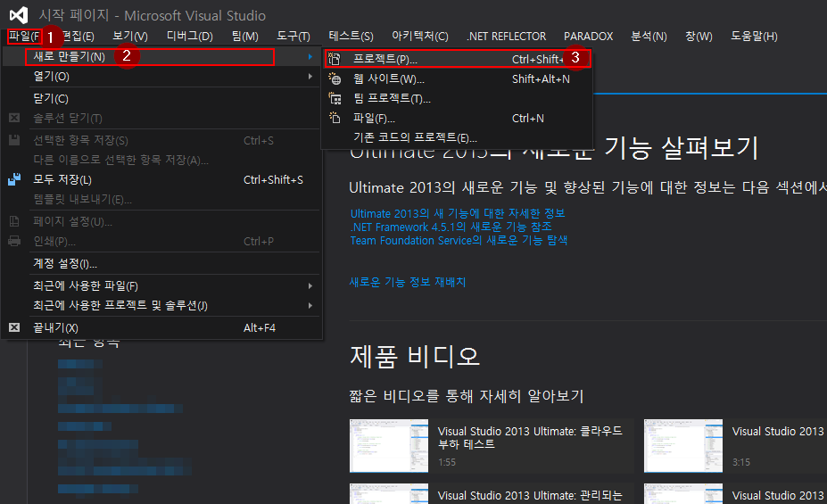Choose 계정 설정(I)... menu entry
Image resolution: width=827 pixels, height=504 pixels.
click(161, 264)
